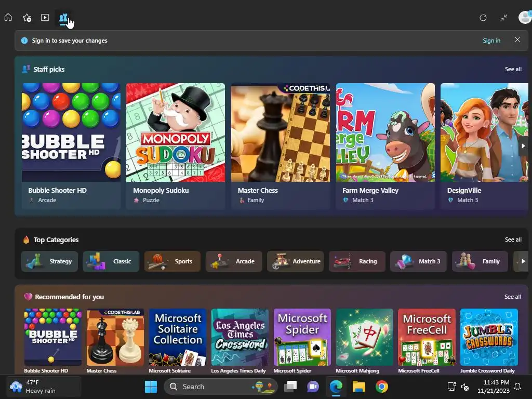Open Bubble Shooter HD in Recommended for you
Viewport: 532px width, 399px height.
pyautogui.click(x=53, y=340)
